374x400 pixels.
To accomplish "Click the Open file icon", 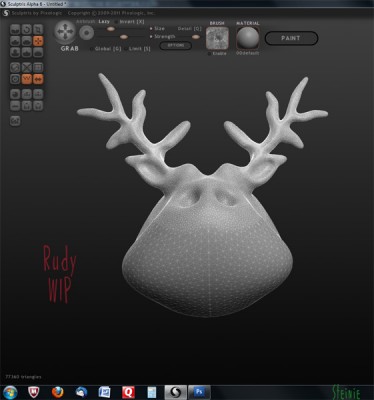I will coord(27,106).
